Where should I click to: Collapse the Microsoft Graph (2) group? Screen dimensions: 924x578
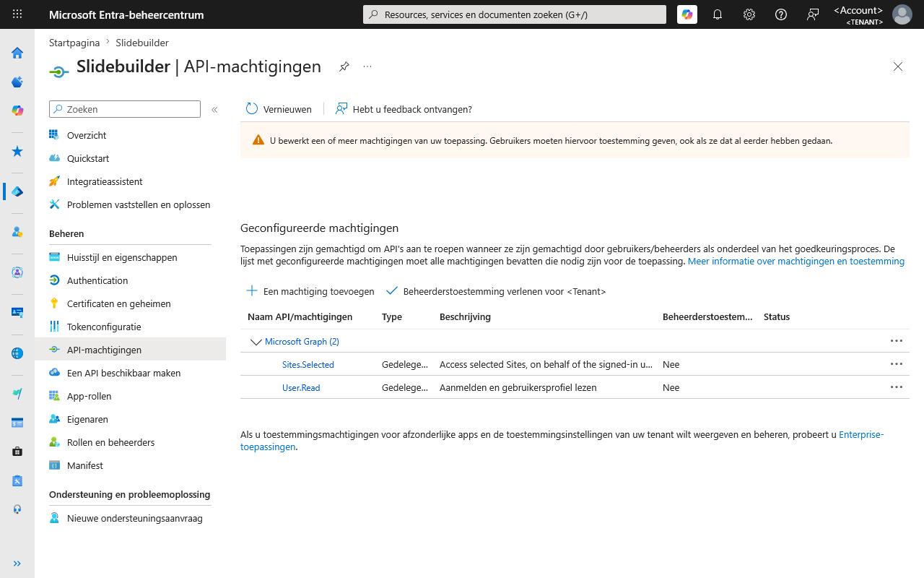[x=256, y=342]
